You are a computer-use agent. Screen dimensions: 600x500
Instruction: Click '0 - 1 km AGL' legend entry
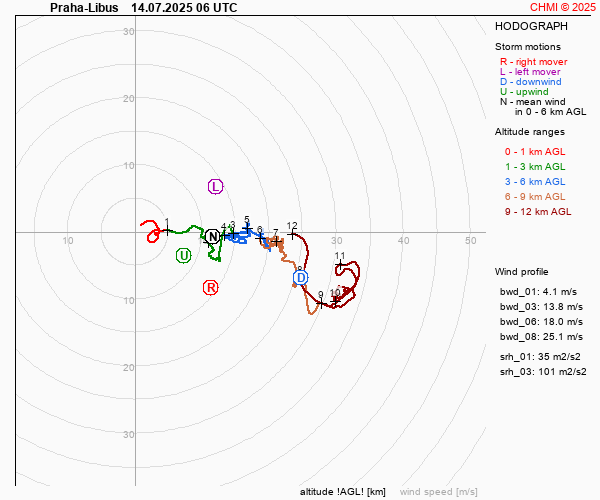[535, 151]
